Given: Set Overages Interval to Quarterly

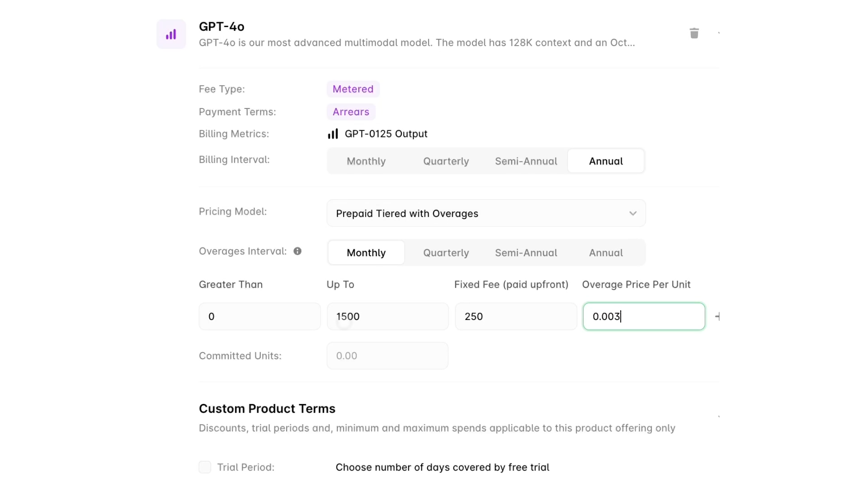Looking at the screenshot, I should pos(446,253).
